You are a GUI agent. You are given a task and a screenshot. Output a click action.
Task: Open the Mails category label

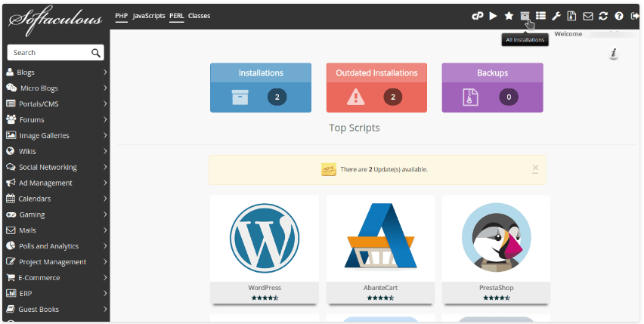(27, 230)
